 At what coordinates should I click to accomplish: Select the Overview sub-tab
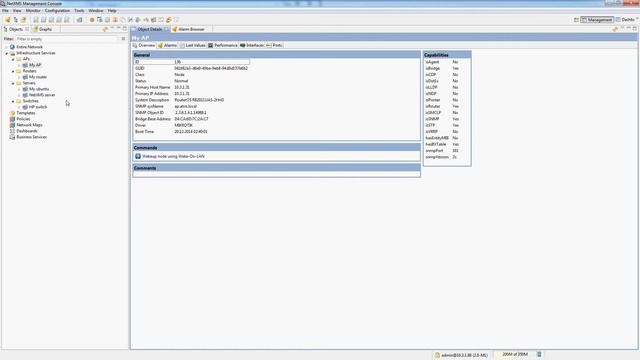point(144,45)
